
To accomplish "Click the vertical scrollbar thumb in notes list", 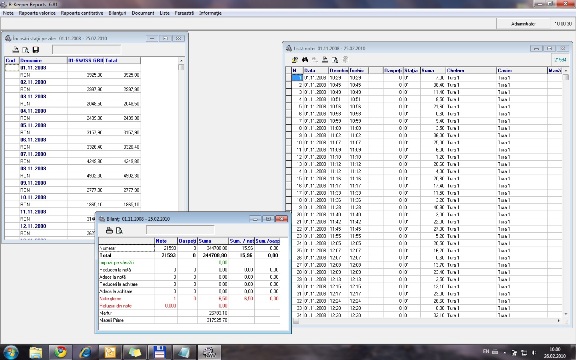I will point(566,77).
